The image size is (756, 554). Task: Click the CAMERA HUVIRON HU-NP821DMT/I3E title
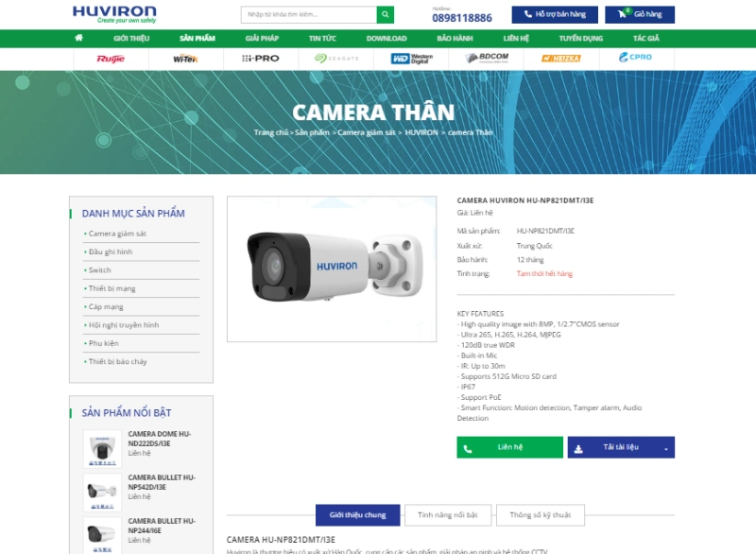[525, 200]
